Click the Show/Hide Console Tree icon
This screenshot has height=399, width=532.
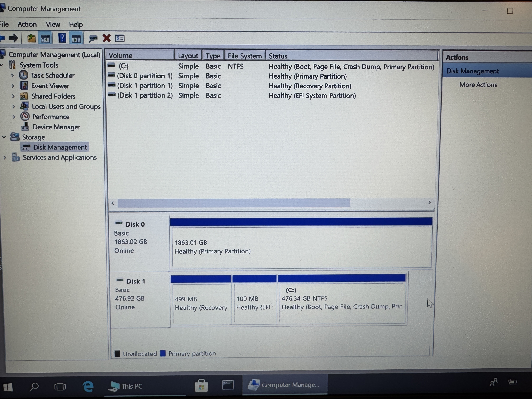click(x=45, y=39)
